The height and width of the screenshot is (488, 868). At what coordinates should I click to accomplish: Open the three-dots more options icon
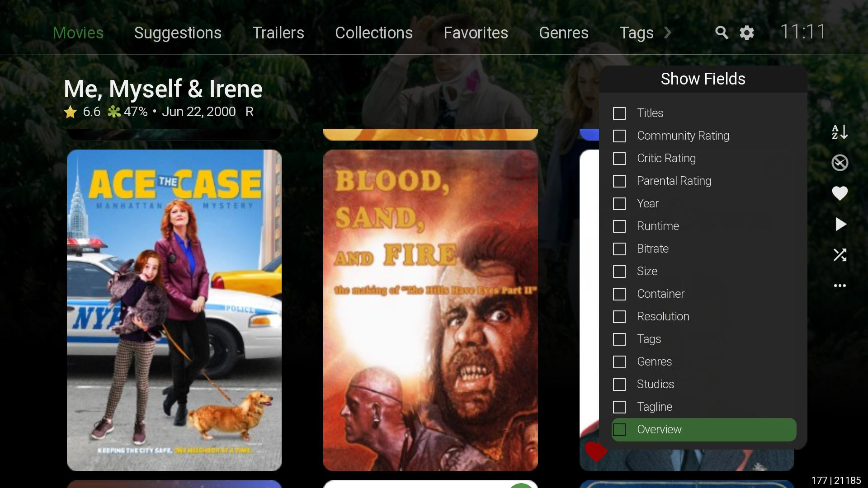tap(840, 286)
